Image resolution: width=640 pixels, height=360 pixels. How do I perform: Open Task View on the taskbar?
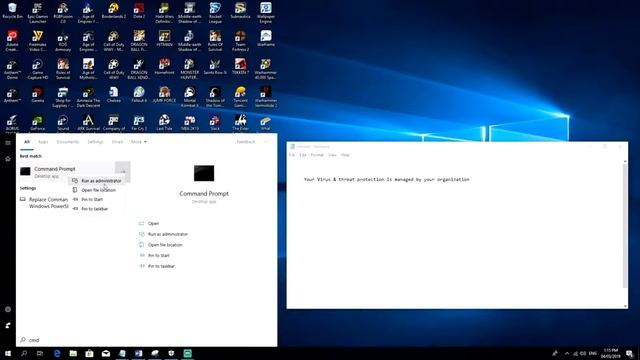40,353
